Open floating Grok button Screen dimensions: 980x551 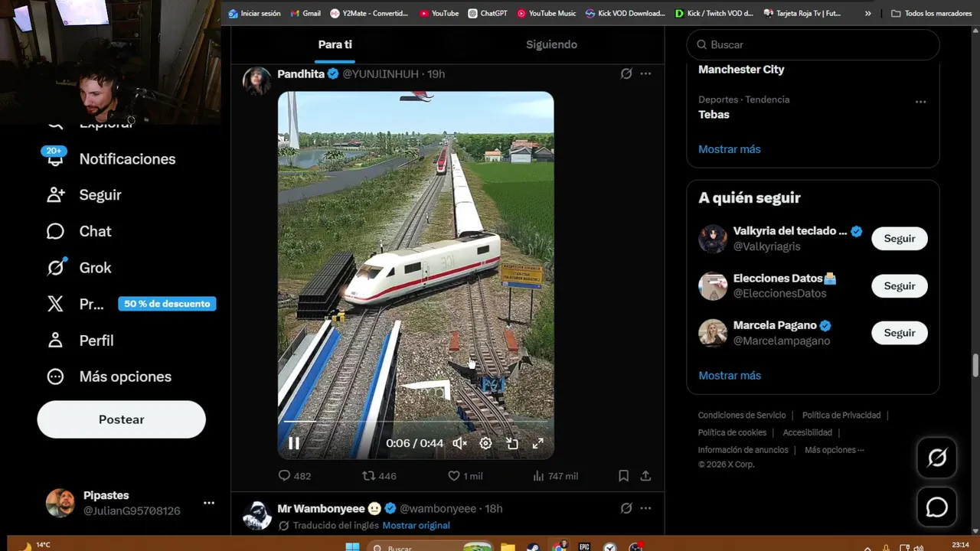[937, 458]
